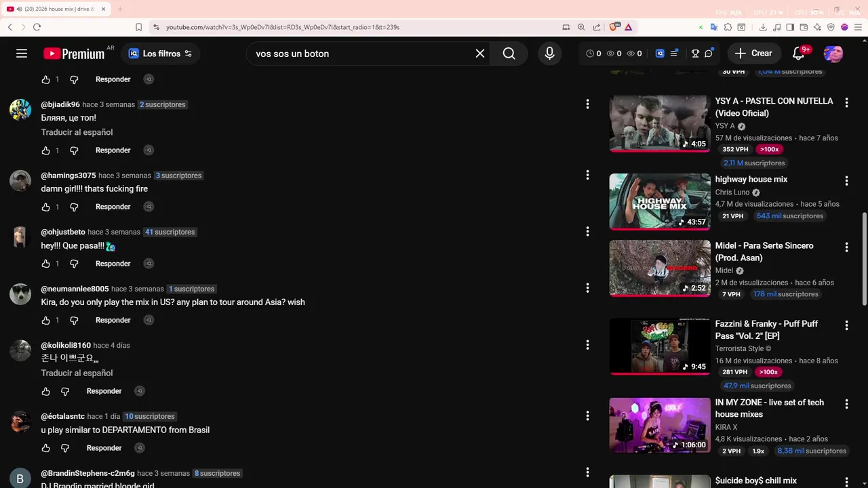
Task: Open the Brave VPN shield icon
Action: [831, 27]
